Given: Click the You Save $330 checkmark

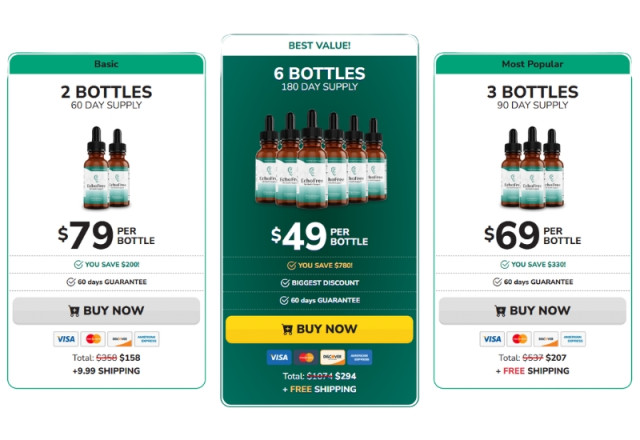Looking at the screenshot, I should [505, 264].
